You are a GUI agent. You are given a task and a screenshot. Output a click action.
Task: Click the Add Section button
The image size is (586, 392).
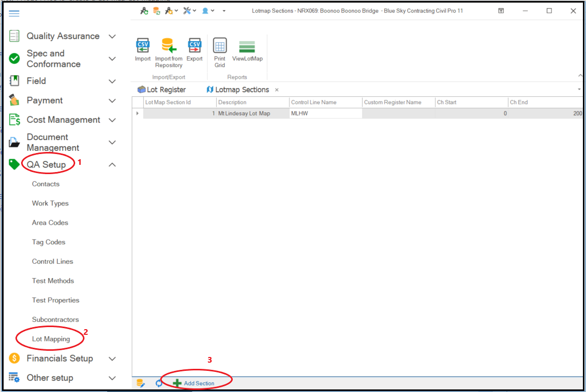point(194,383)
